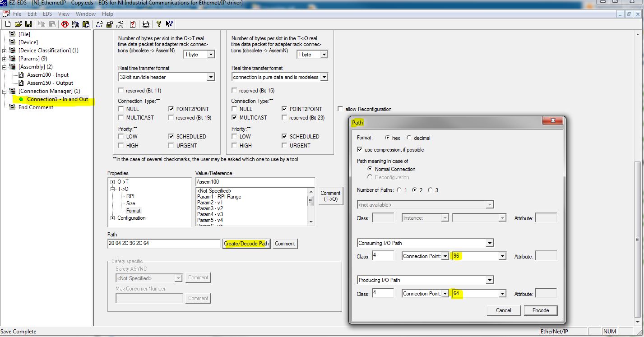The image size is (644, 337).
Task: Open 'connection is pure data' format dropdown
Action: [324, 77]
